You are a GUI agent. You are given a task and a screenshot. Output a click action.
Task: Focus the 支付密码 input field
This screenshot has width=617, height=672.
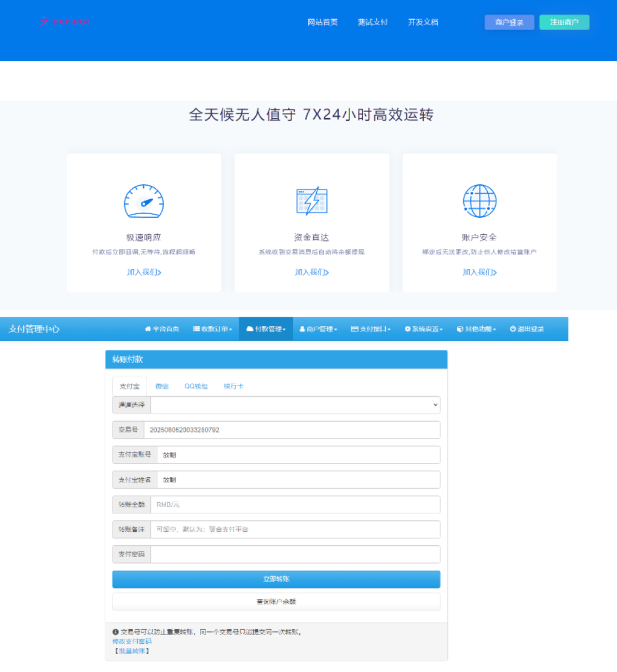coord(295,554)
